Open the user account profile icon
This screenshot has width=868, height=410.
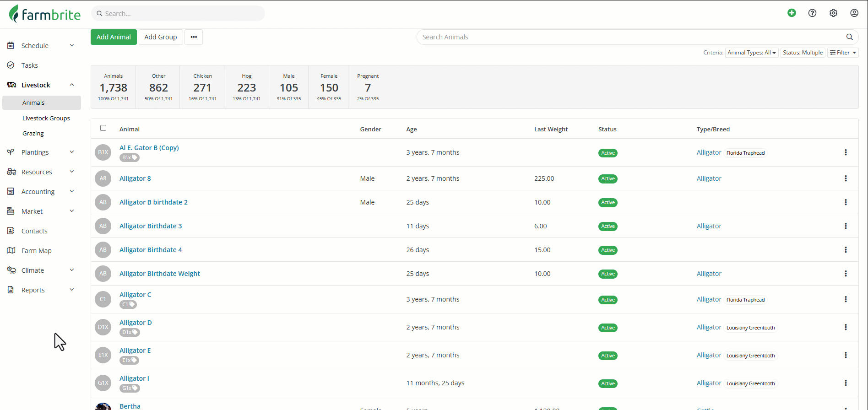pyautogui.click(x=854, y=13)
